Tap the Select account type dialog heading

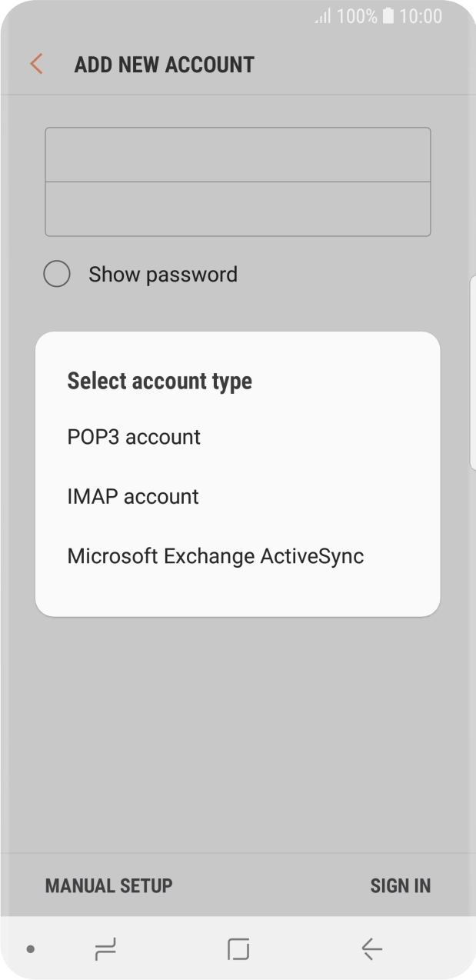coord(159,380)
